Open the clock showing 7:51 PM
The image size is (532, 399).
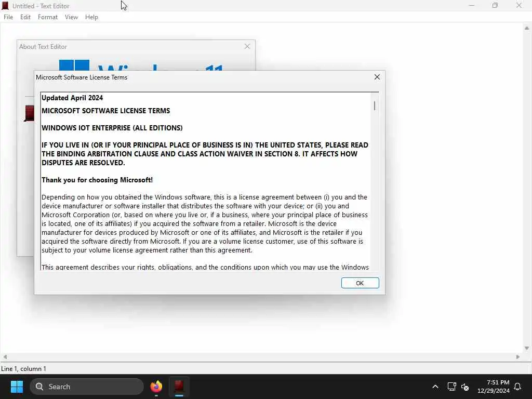(494, 387)
